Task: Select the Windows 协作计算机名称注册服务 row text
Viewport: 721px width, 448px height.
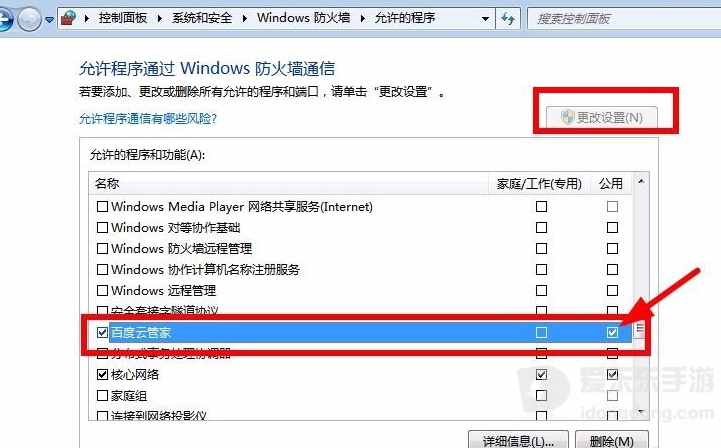Action: pos(205,270)
